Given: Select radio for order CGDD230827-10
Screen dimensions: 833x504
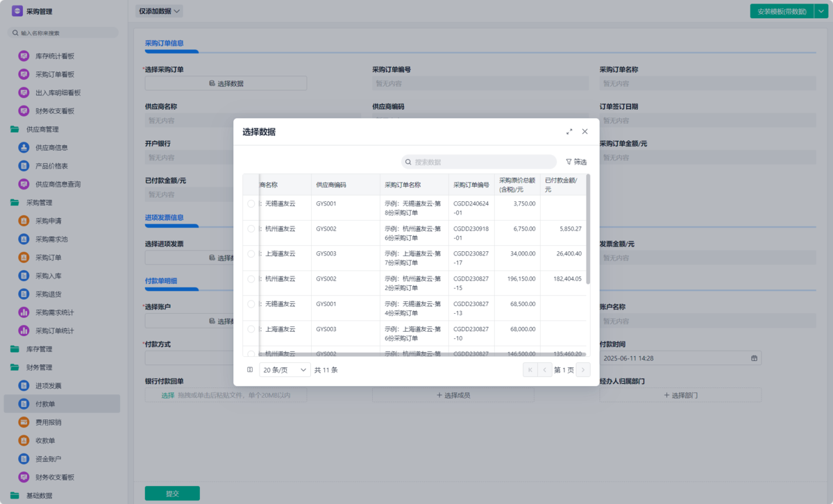Looking at the screenshot, I should pos(251,329).
